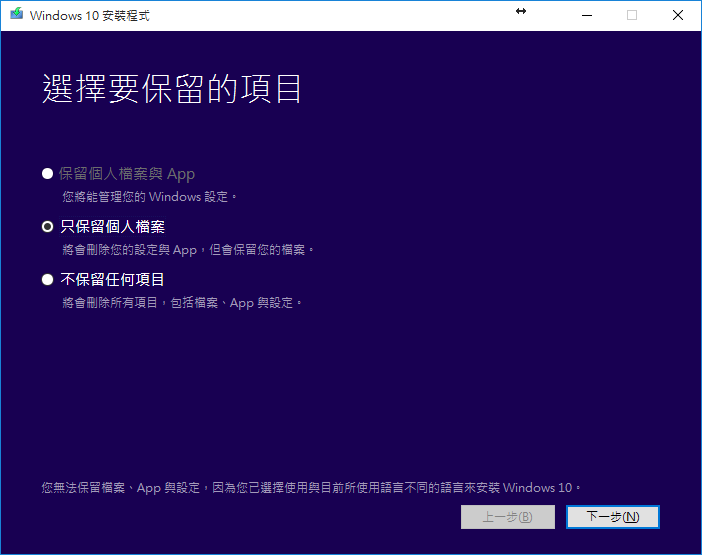Minimize the Windows 10 setup window
Viewport: 702px width, 555px height.
tap(586, 15)
